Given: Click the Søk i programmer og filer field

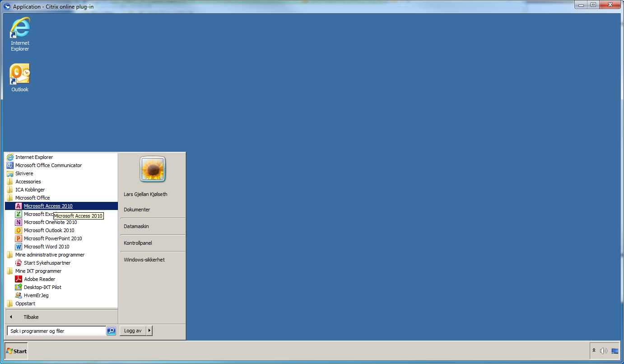Looking at the screenshot, I should click(56, 331).
